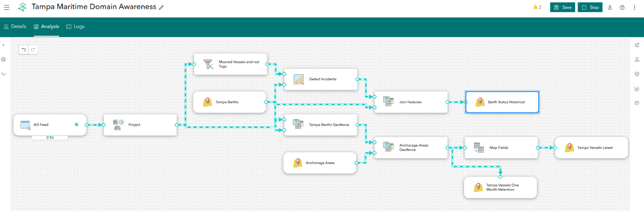Open the top right-sidebar properties sliders icon
The height and width of the screenshot is (211, 644).
[637, 45]
